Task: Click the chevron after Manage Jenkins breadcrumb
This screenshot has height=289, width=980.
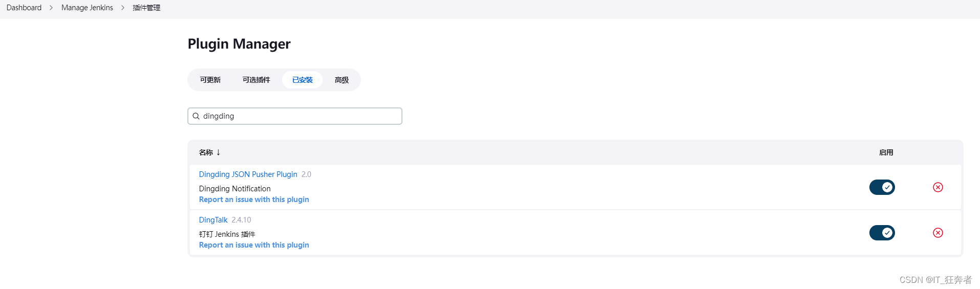Action: click(x=123, y=8)
